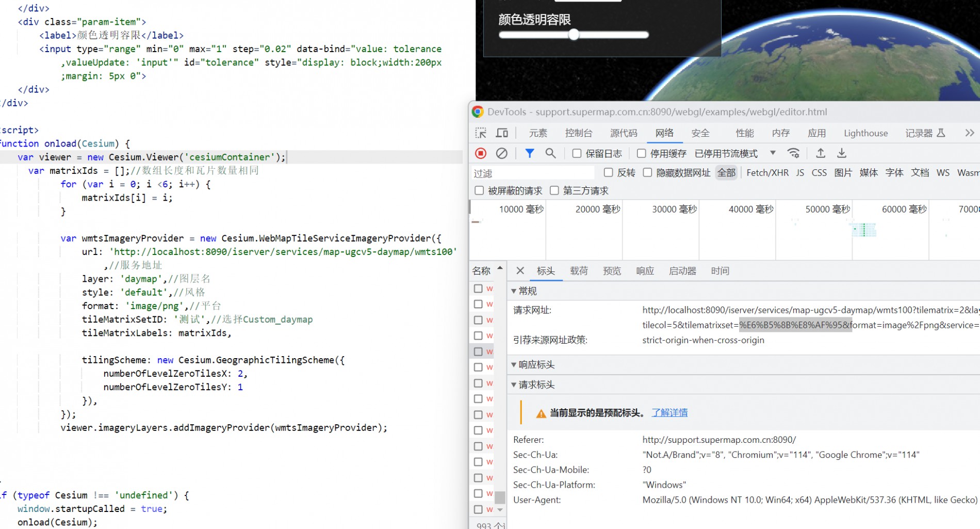Image resolution: width=980 pixels, height=529 pixels.
Task: Tick 隐藏数据网址 checkbox
Action: [x=647, y=172]
